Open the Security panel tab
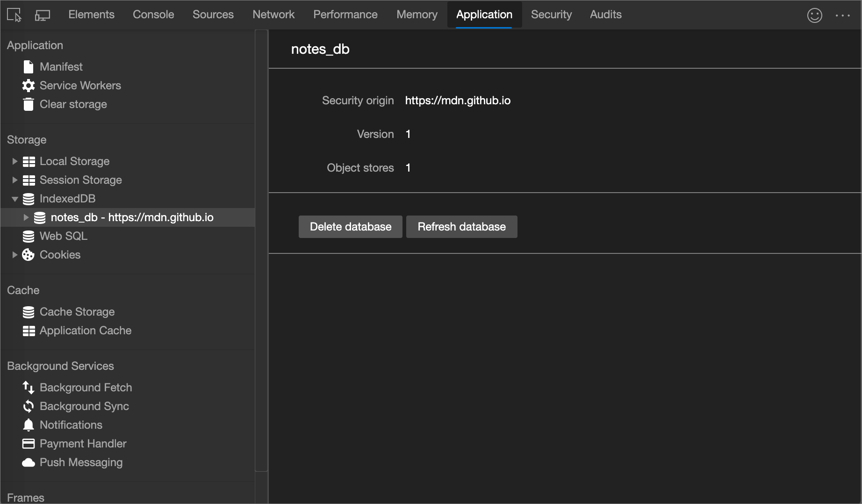The width and height of the screenshot is (862, 504). pyautogui.click(x=552, y=14)
